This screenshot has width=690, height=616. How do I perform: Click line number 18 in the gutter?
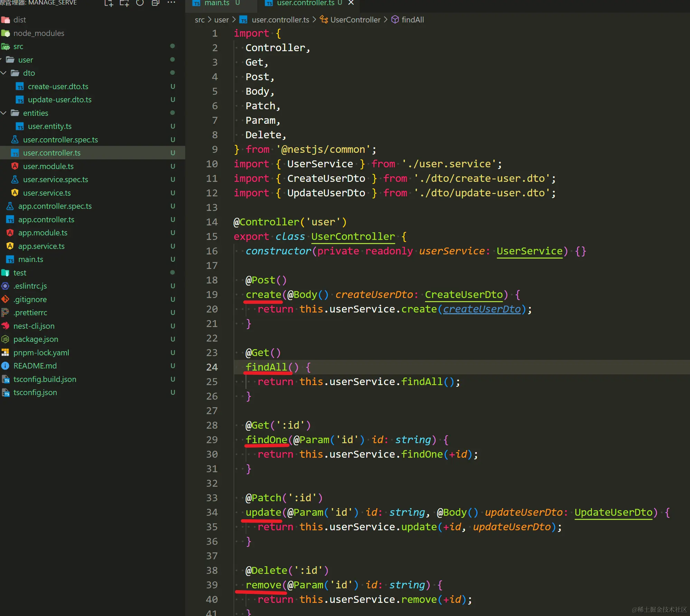coord(212,280)
